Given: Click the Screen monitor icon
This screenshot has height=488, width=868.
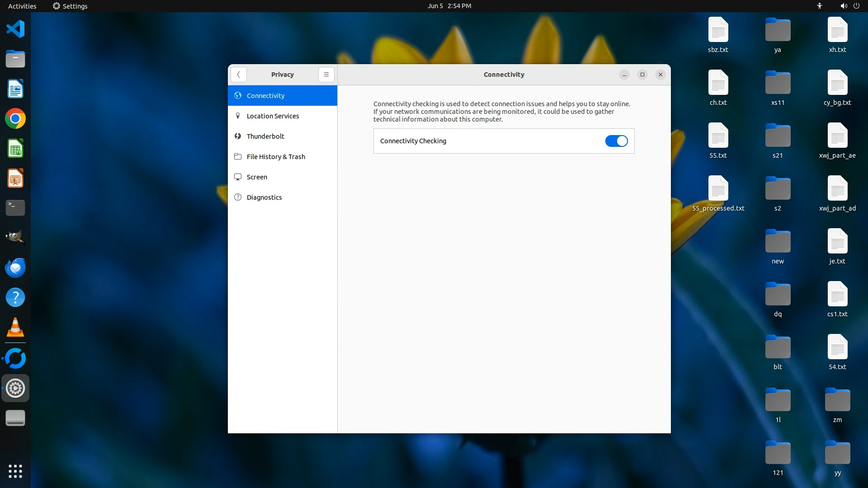Looking at the screenshot, I should point(238,177).
